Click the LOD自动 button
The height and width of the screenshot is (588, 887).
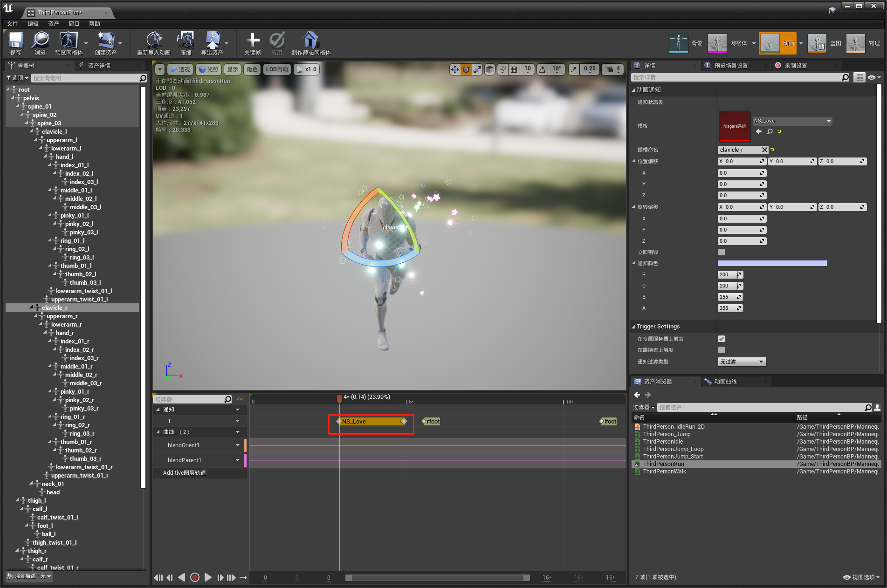(277, 69)
